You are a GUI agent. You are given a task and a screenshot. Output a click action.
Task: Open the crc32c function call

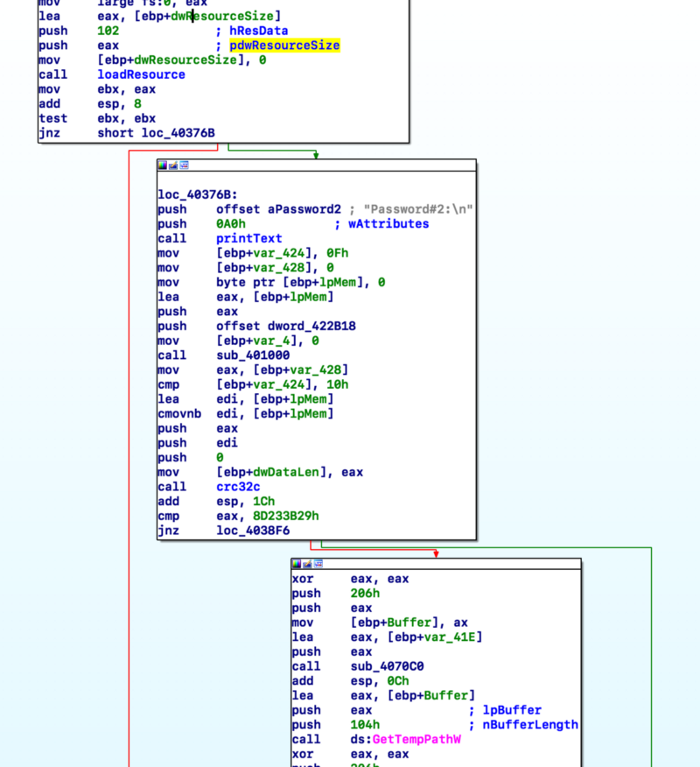[238, 487]
